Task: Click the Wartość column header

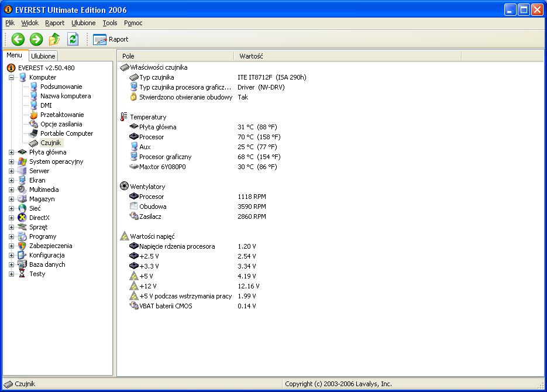Action: pyautogui.click(x=348, y=56)
